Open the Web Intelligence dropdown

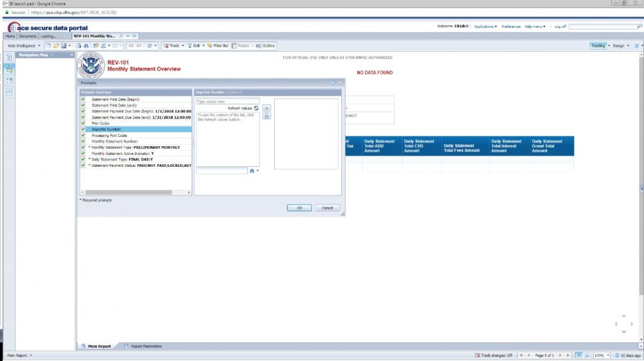tap(24, 46)
